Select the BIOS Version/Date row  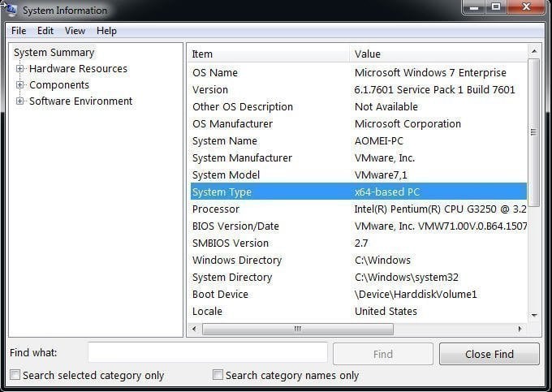pos(358,226)
